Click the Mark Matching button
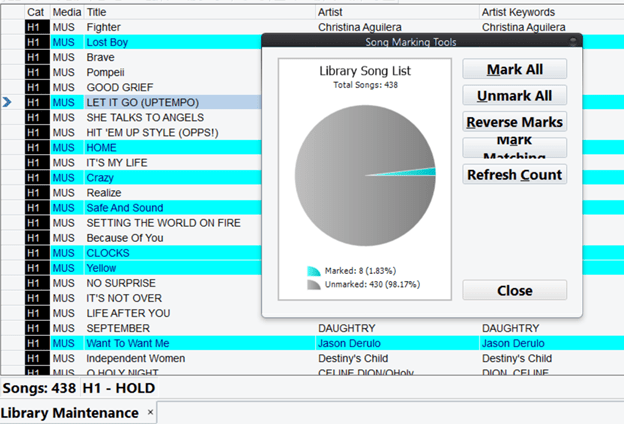This screenshot has width=624, height=424. (x=515, y=148)
